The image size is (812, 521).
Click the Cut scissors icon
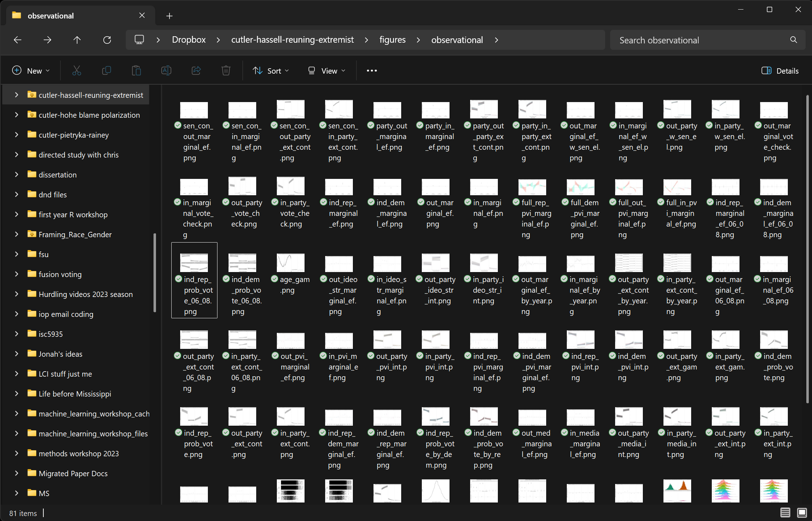click(76, 71)
